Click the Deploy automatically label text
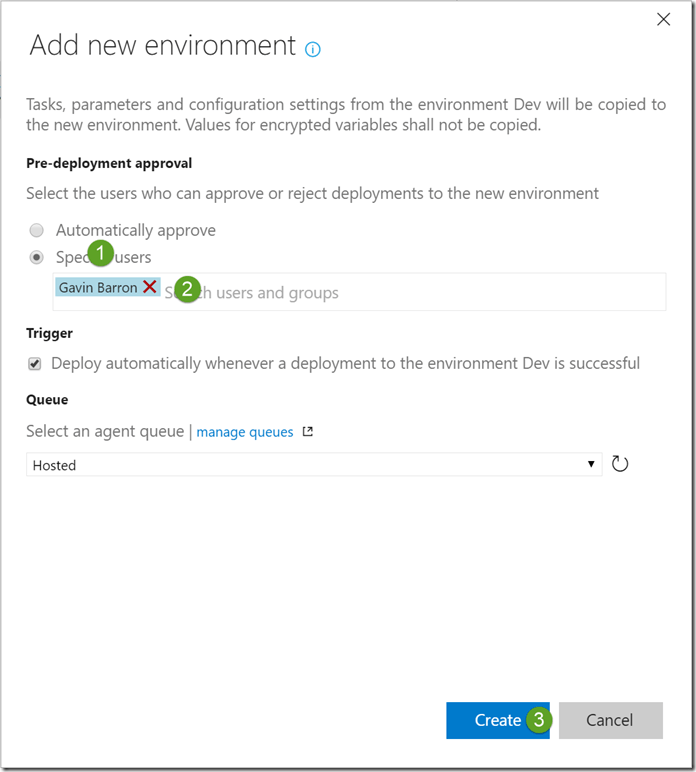 coord(345,363)
